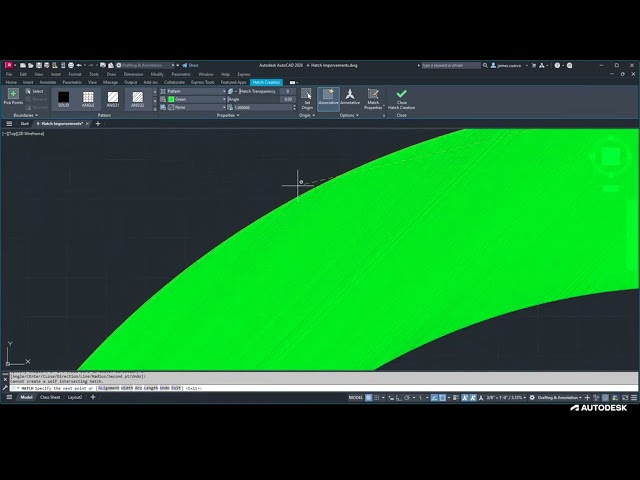Open the Modify menu
The height and width of the screenshot is (480, 640).
(x=157, y=74)
